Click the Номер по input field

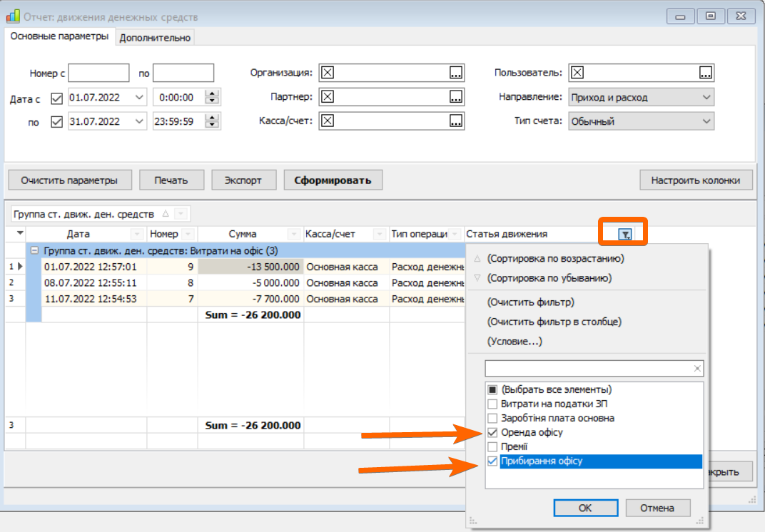183,73
